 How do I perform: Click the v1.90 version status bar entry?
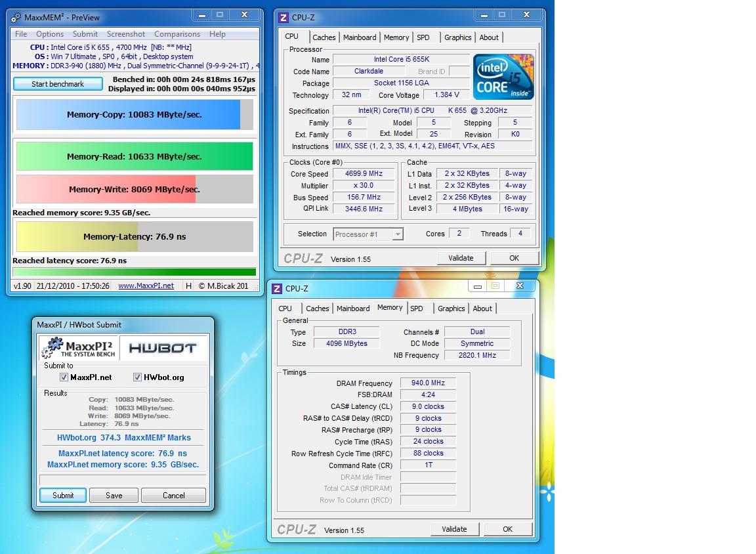coord(22,286)
